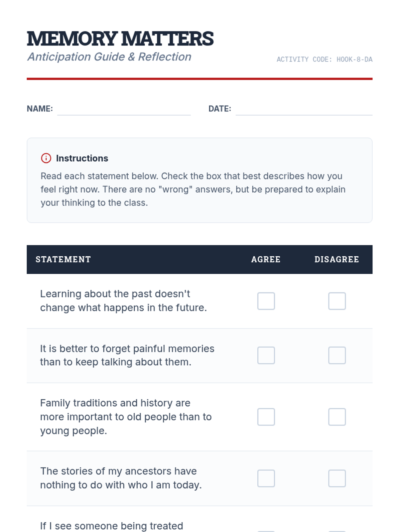This screenshot has height=532, width=399.
Task: Mark Agree for forgetting painful memories statement
Action: point(266,355)
